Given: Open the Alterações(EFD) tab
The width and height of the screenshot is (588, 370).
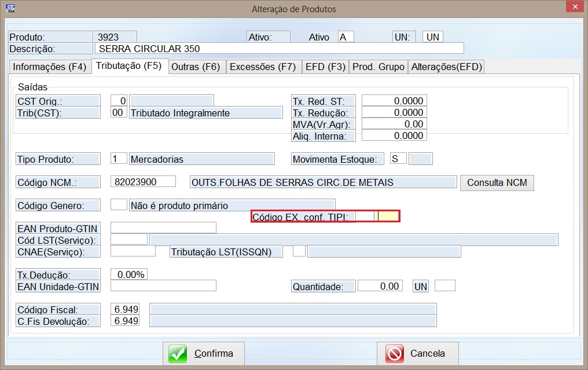Looking at the screenshot, I should point(446,67).
